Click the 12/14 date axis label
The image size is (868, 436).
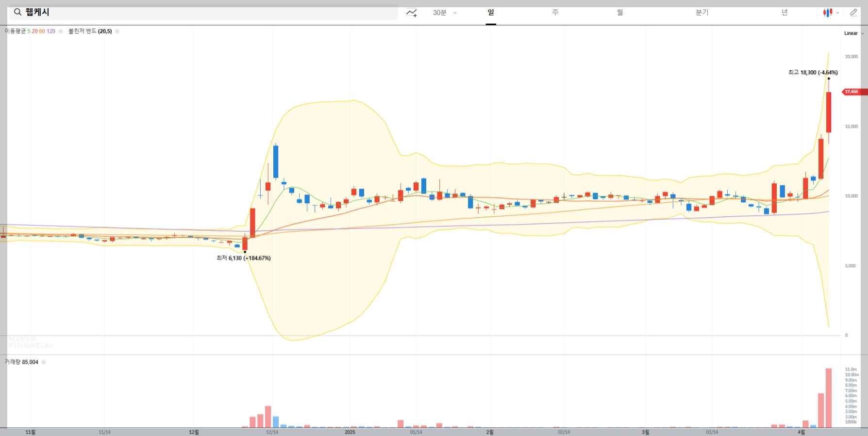pyautogui.click(x=272, y=432)
